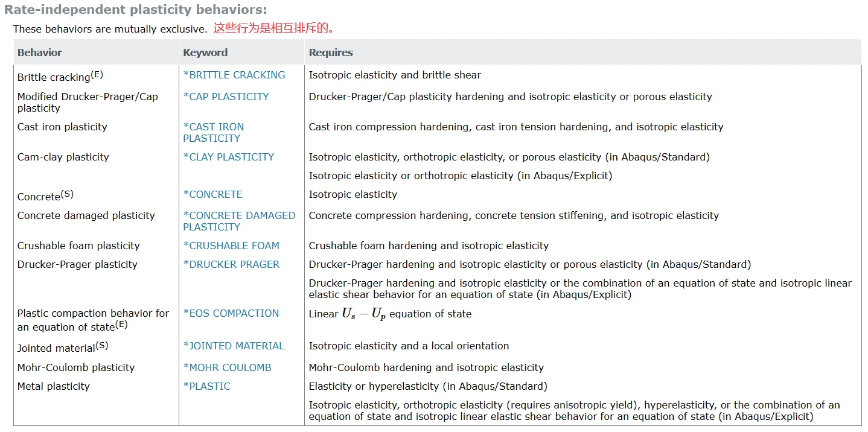The height and width of the screenshot is (432, 868).
Task: Open the *JOINTED MATERIAL keyword link
Action: pos(234,346)
